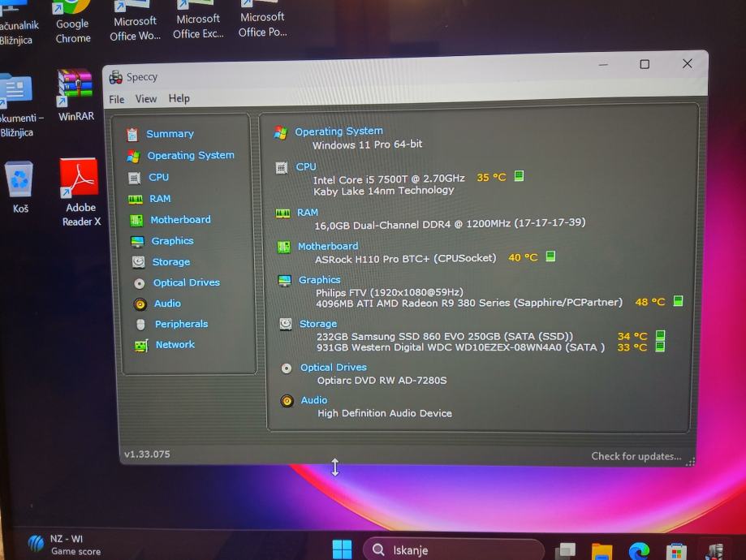The height and width of the screenshot is (560, 746).
Task: Open the NZ - WI Game score widget
Action: 65,545
